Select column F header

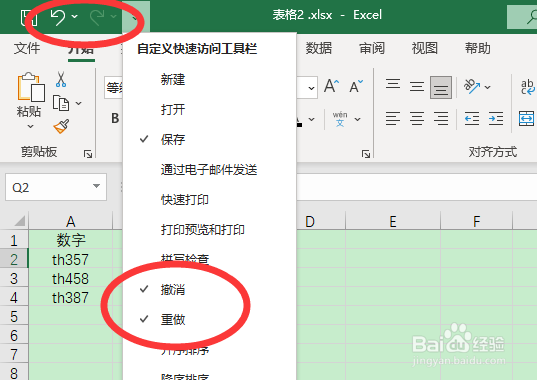pyautogui.click(x=476, y=221)
